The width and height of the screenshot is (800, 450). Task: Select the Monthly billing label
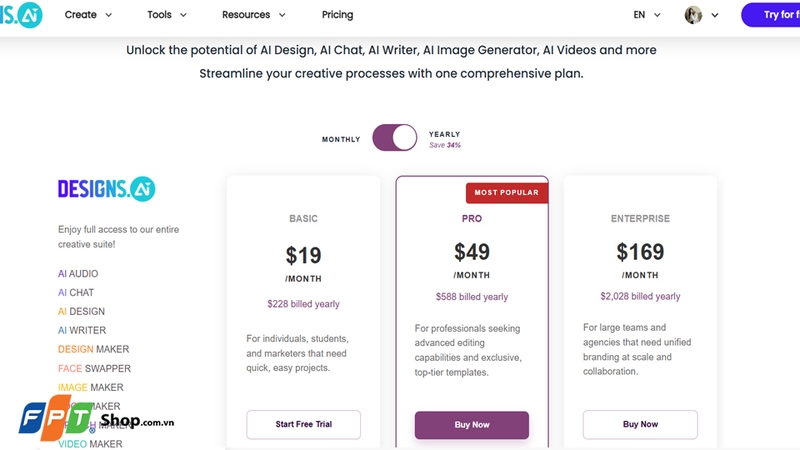[x=341, y=139]
